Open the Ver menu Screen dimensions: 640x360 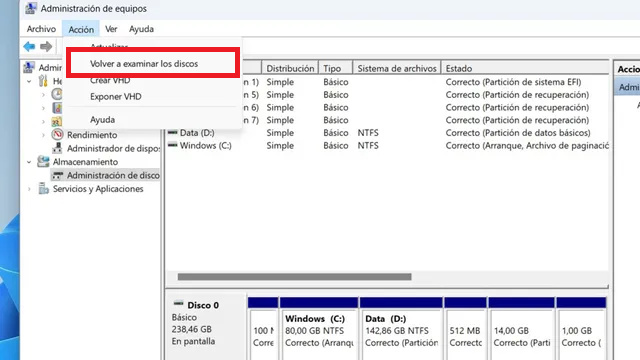pos(111,29)
